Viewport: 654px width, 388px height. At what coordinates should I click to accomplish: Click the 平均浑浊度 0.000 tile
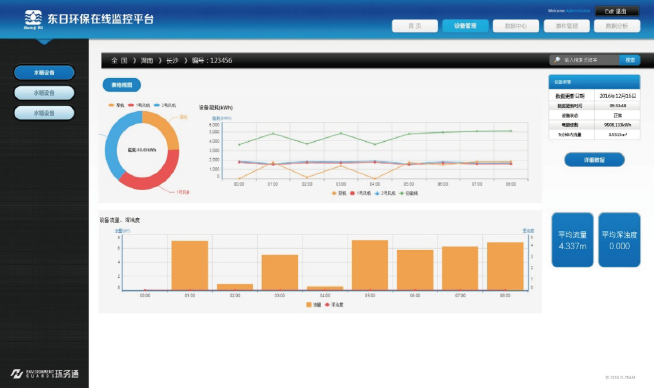[619, 240]
